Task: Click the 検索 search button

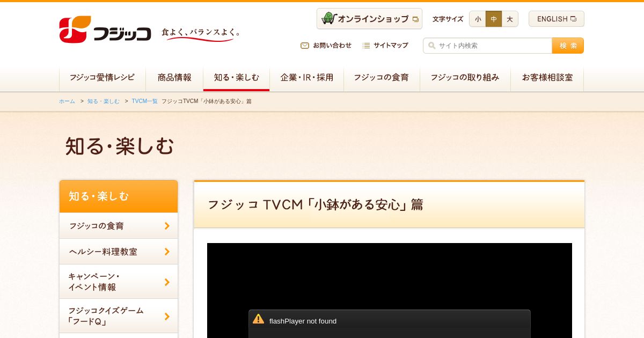Action: (x=568, y=46)
